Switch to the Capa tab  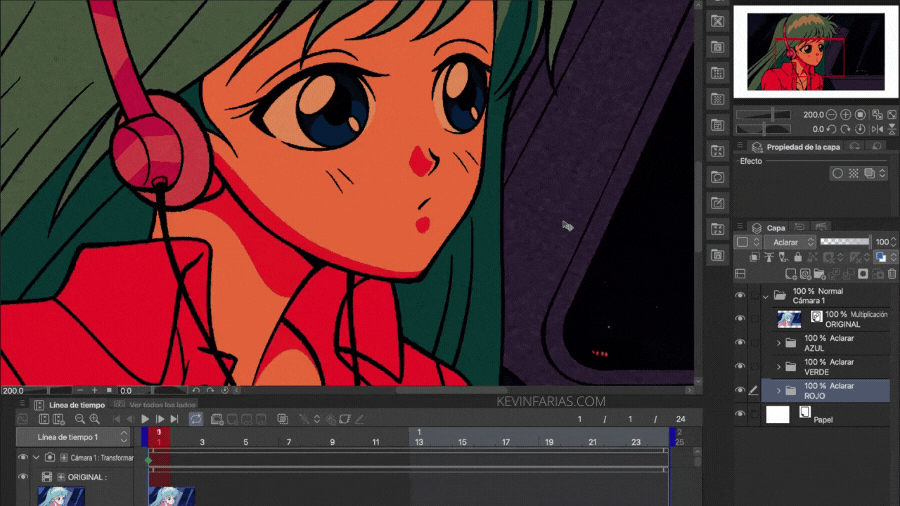[x=769, y=228]
